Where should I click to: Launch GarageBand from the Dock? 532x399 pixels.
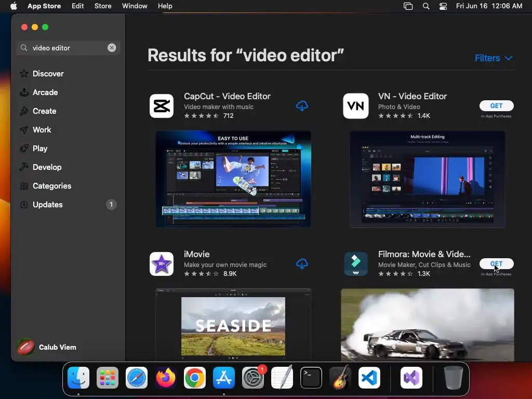pos(340,378)
